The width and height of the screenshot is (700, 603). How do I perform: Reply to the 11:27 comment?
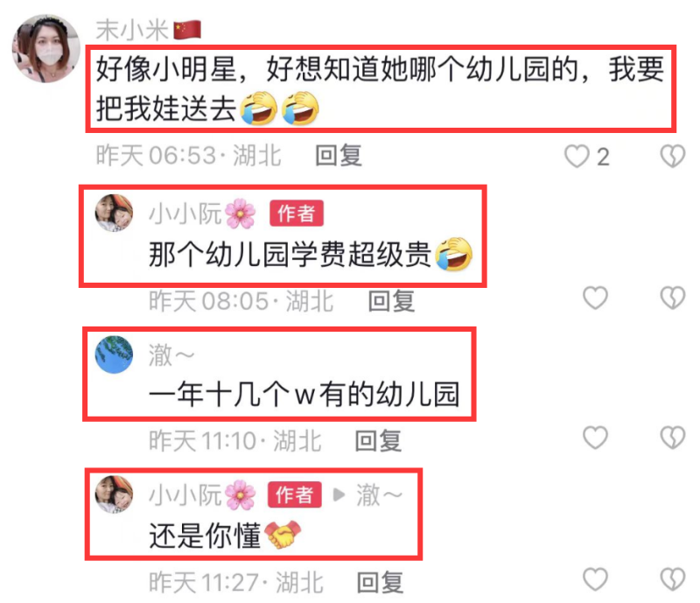pyautogui.click(x=381, y=583)
